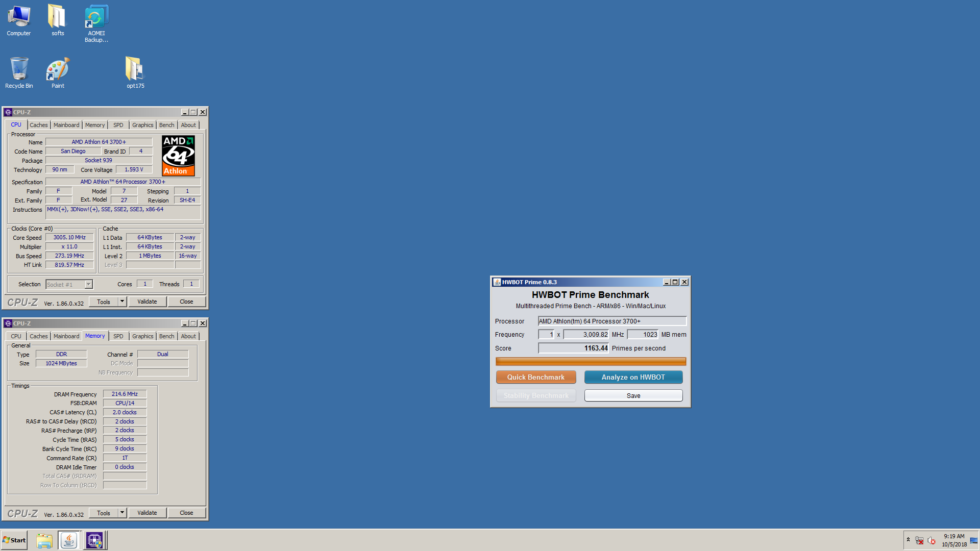Expand Tools dropdown arrow in top CPU-Z
The width and height of the screenshot is (980, 551).
[x=122, y=302]
